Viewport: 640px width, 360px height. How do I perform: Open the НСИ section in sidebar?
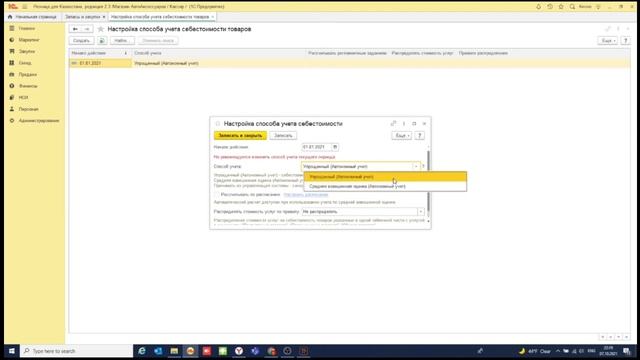pos(23,98)
